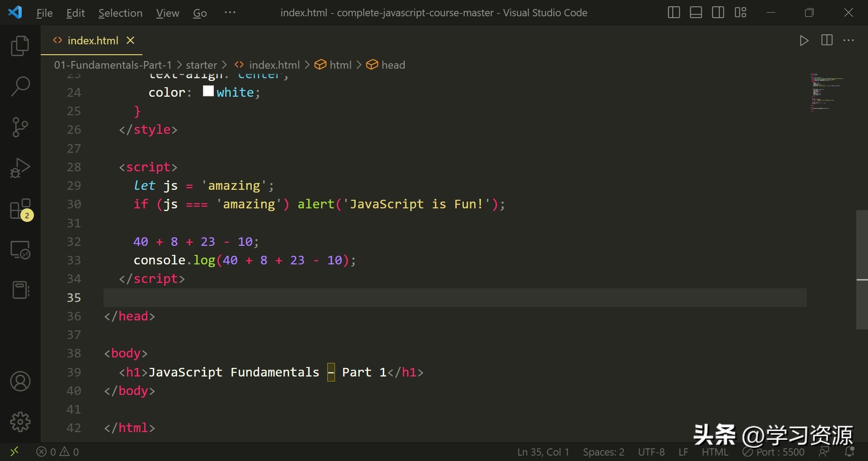Open Extensions view with badge
The width and height of the screenshot is (868, 461).
(x=20, y=209)
